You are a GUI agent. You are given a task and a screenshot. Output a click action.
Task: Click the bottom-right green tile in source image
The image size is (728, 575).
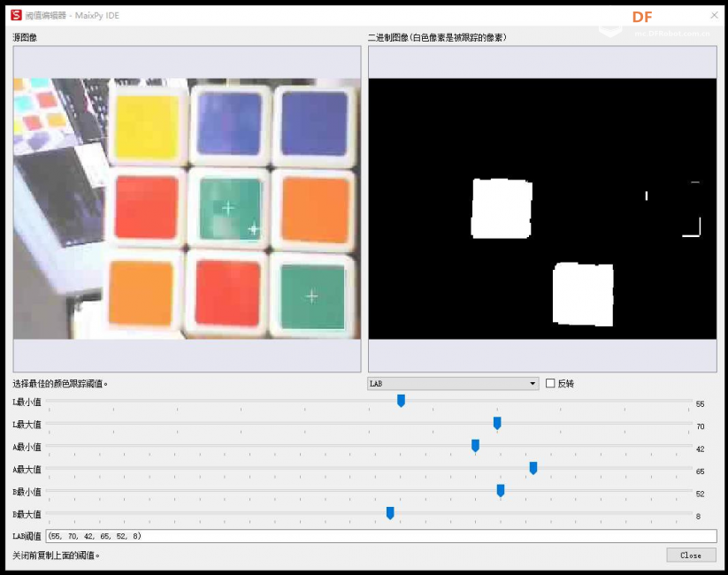312,296
